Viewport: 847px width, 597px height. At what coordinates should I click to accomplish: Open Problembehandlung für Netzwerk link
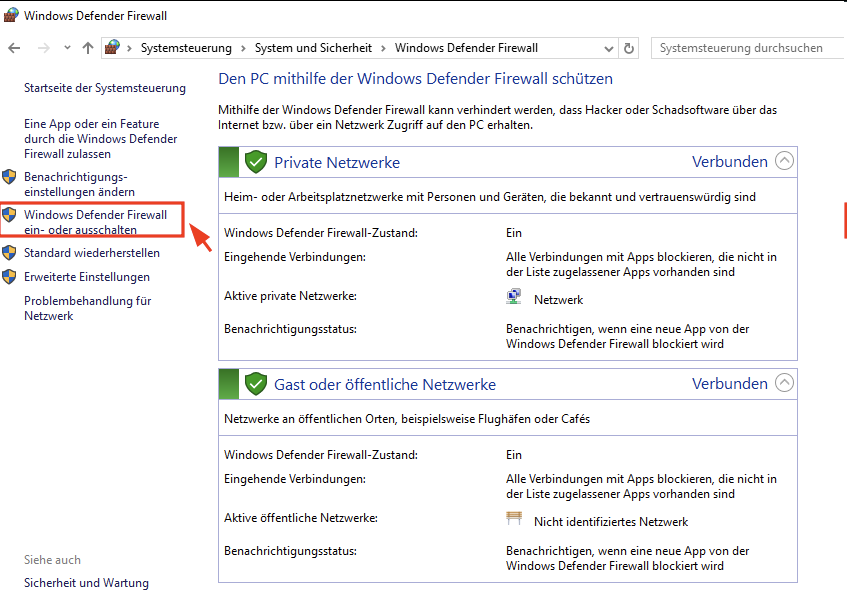(x=88, y=308)
